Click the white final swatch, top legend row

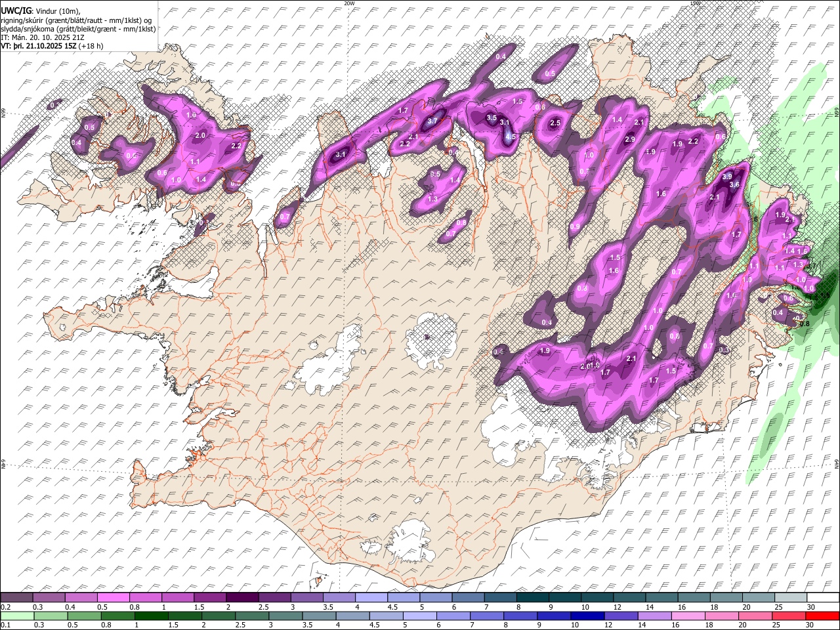click(x=822, y=598)
